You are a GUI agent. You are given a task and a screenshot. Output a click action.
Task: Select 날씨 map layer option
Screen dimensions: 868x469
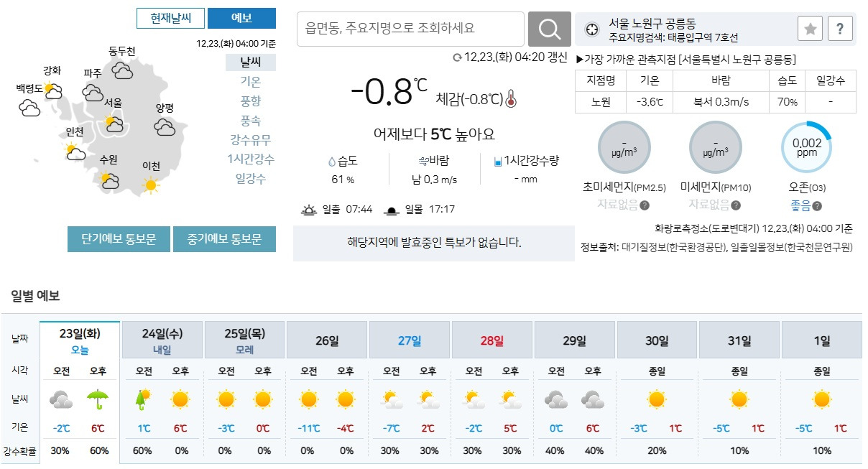[x=251, y=62]
